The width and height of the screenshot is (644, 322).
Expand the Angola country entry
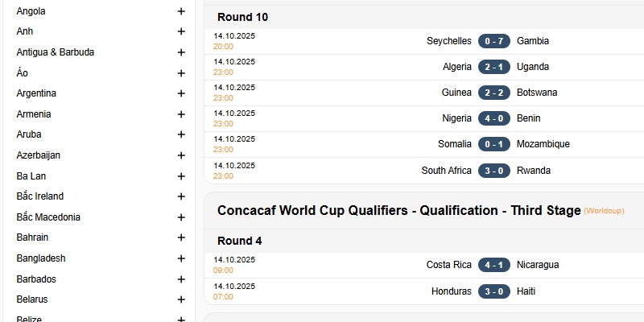pyautogui.click(x=181, y=11)
